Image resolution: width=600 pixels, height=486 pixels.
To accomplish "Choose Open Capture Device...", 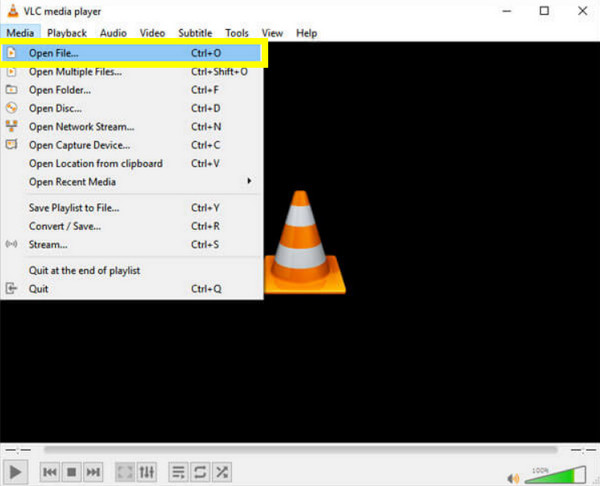I will tap(132, 145).
